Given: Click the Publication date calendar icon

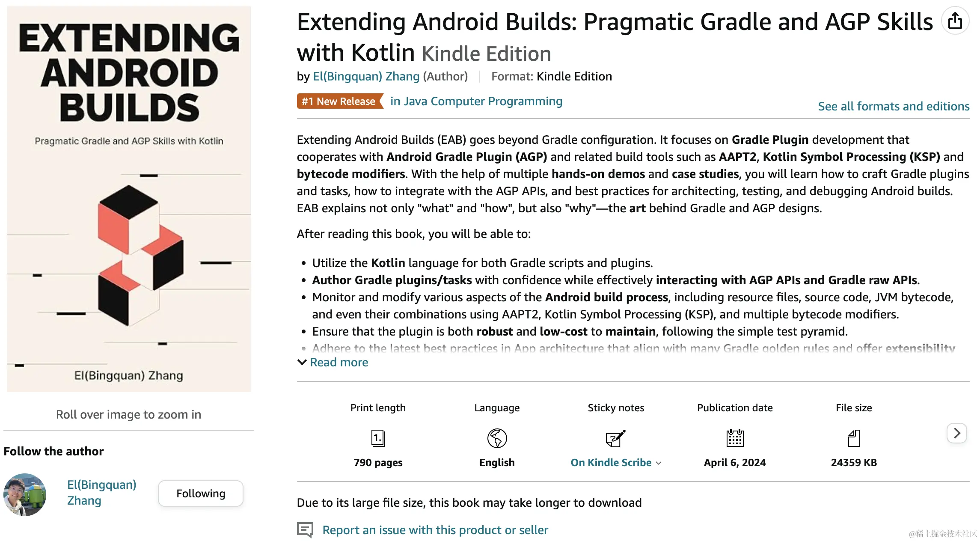Looking at the screenshot, I should (735, 438).
